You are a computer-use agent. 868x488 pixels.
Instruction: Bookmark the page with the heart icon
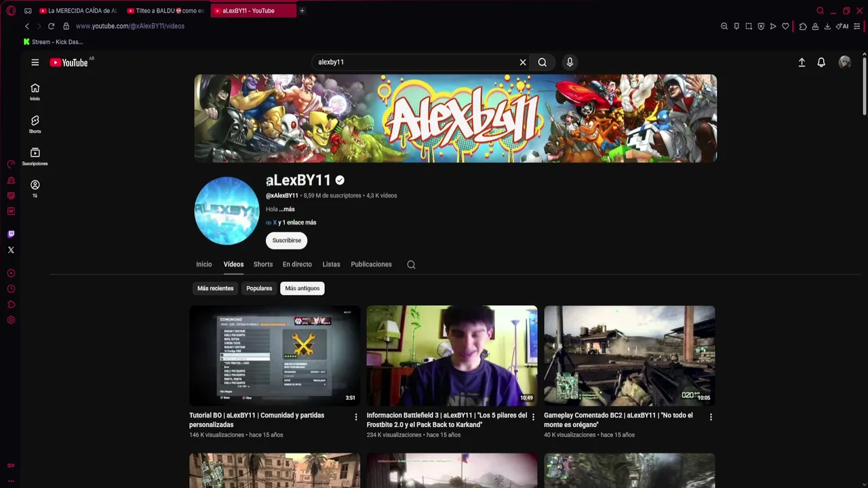pyautogui.click(x=785, y=26)
